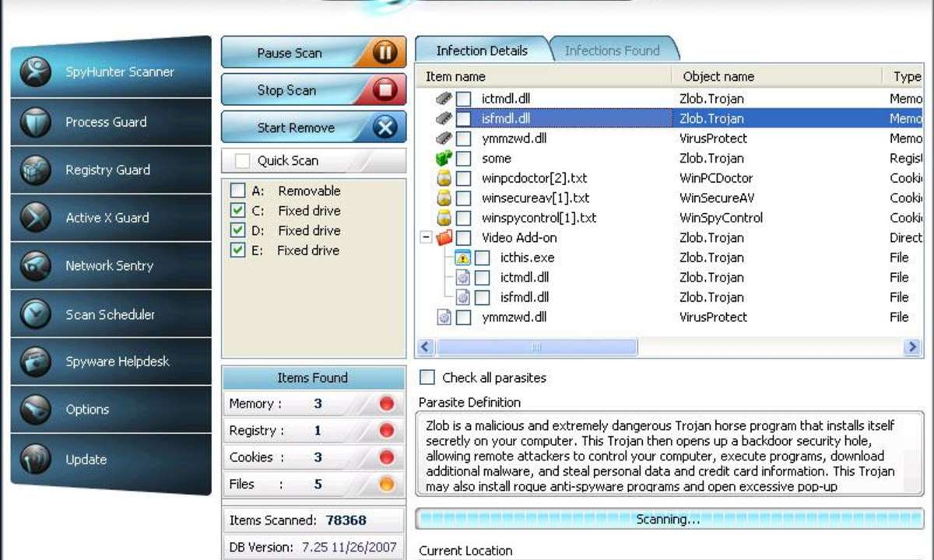
Task: Click the registry cube icon next to some
Action: 444,159
